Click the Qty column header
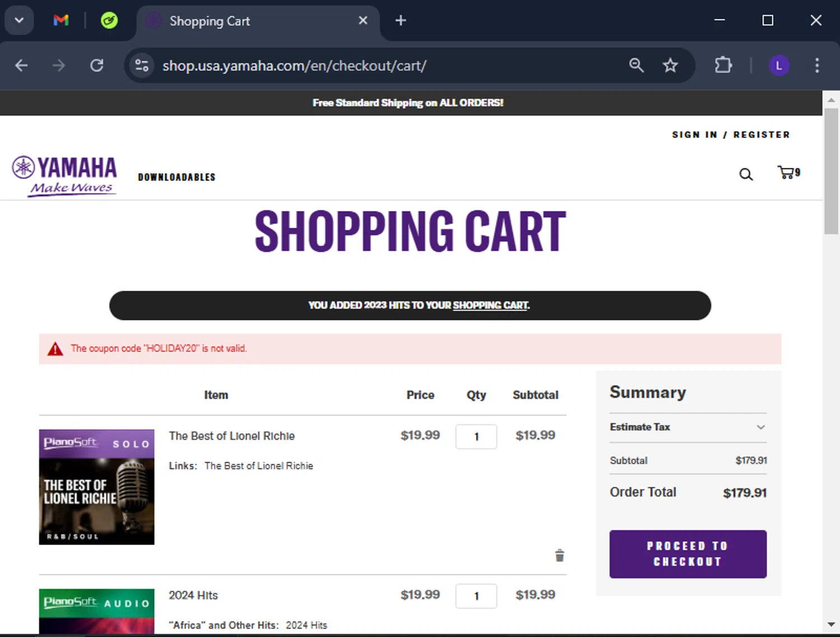 pyautogui.click(x=476, y=395)
